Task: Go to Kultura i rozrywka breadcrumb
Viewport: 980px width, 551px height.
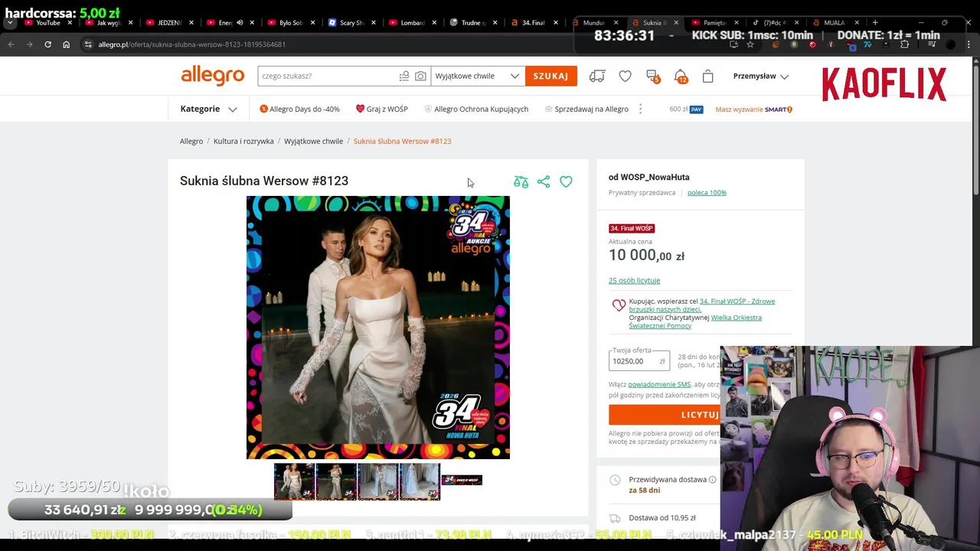Action: point(243,141)
